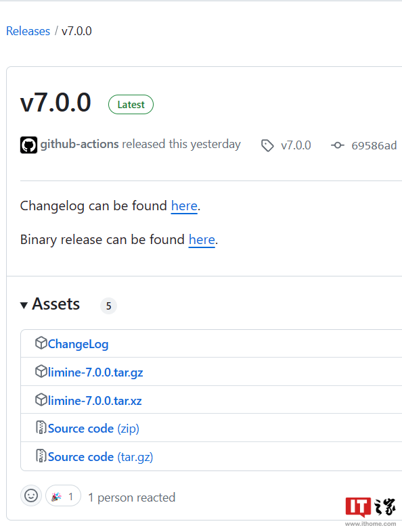Click the zip file icon beside Source code (zip)
Viewport: 402px width, 532px height.
(41, 427)
